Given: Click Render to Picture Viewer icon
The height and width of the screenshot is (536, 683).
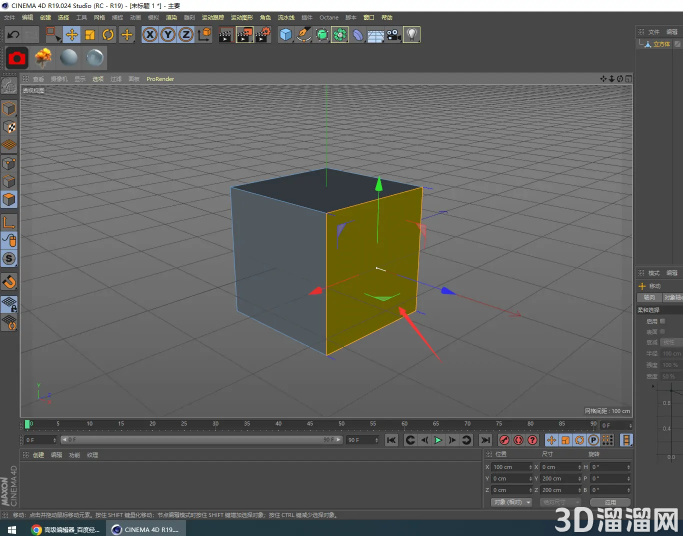Looking at the screenshot, I should [x=245, y=34].
